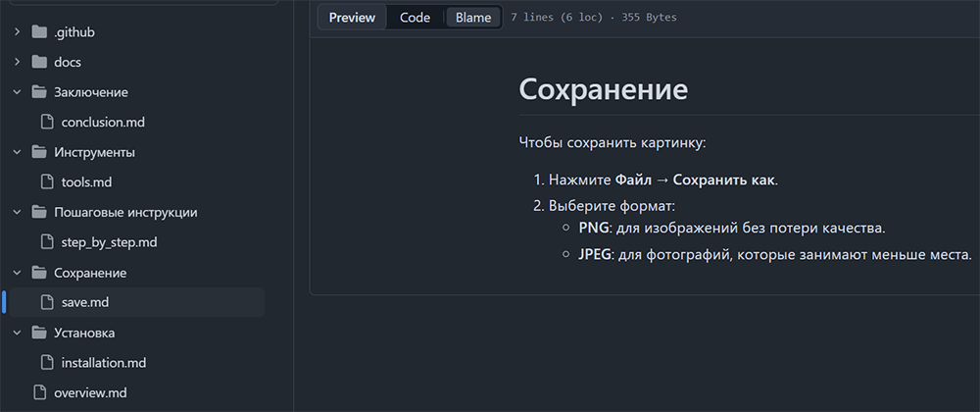Open overview.md in the file tree

(90, 393)
